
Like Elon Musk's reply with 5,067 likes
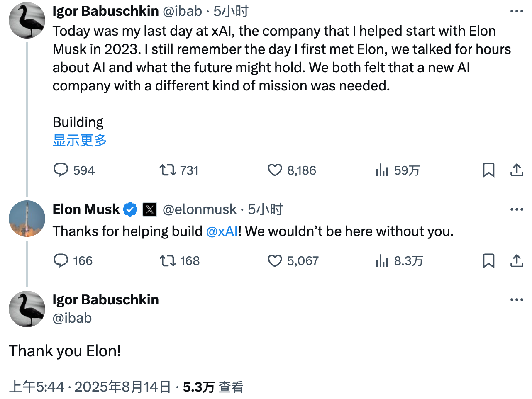(x=275, y=260)
